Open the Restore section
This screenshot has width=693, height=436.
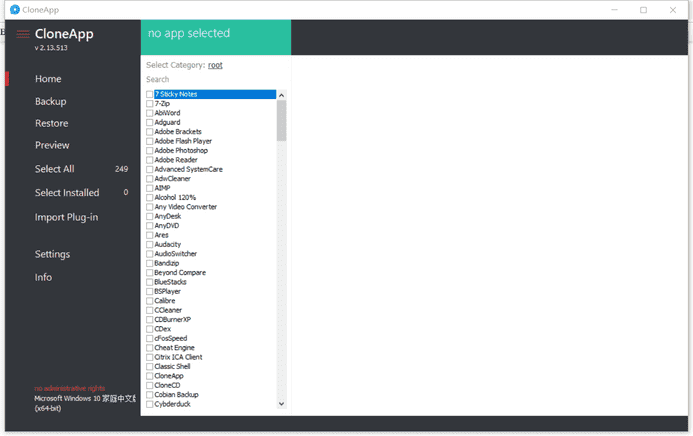click(52, 123)
